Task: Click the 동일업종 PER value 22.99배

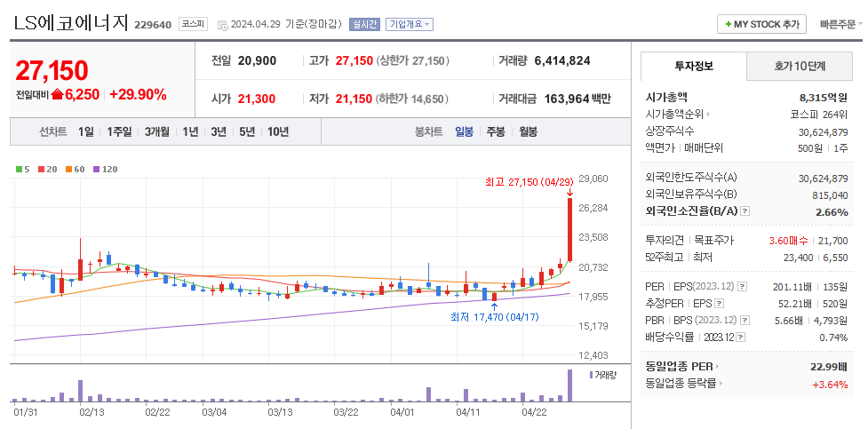Action: click(829, 366)
